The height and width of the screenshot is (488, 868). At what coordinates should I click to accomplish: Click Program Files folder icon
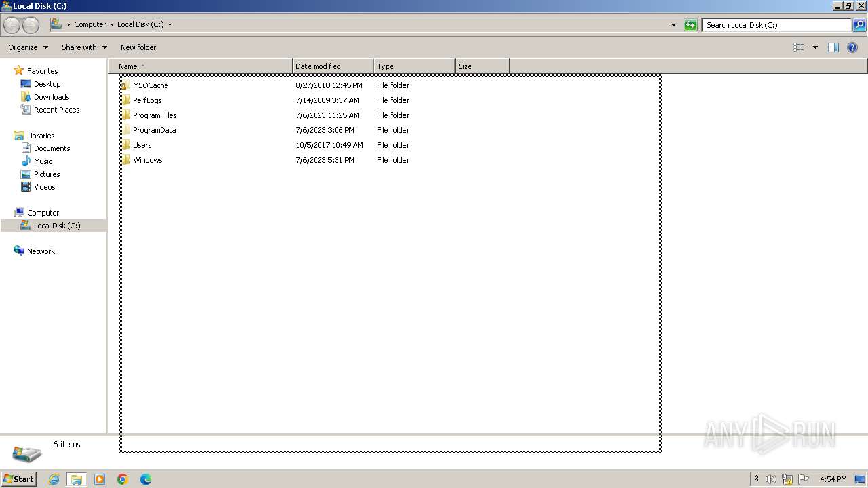coord(126,115)
